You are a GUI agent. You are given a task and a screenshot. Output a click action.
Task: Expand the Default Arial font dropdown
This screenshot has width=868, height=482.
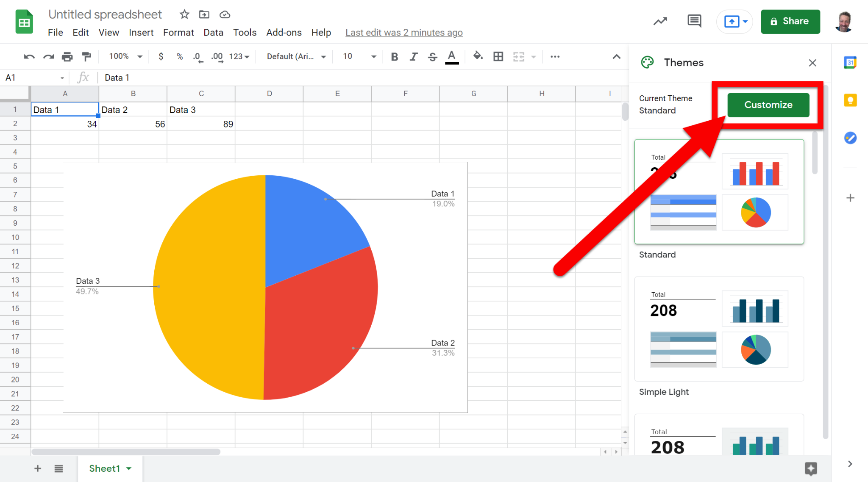[296, 56]
